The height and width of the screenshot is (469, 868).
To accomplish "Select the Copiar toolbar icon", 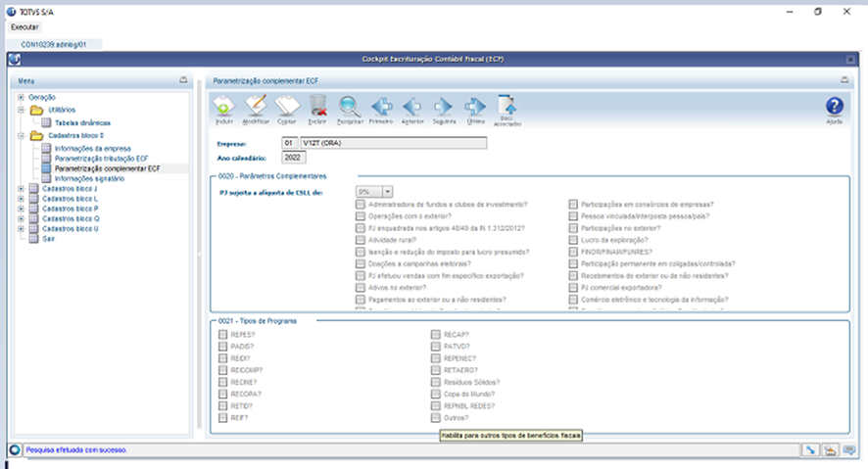I will pyautogui.click(x=287, y=105).
